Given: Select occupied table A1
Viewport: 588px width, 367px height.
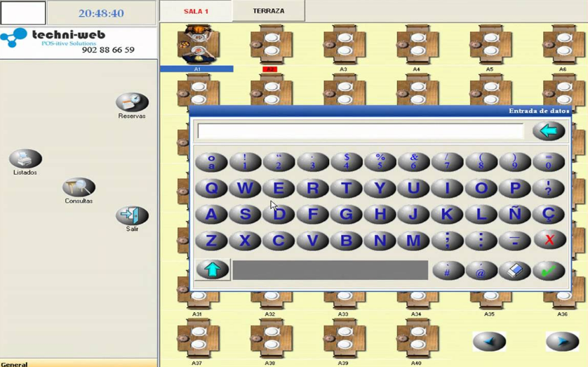Looking at the screenshot, I should [x=197, y=44].
